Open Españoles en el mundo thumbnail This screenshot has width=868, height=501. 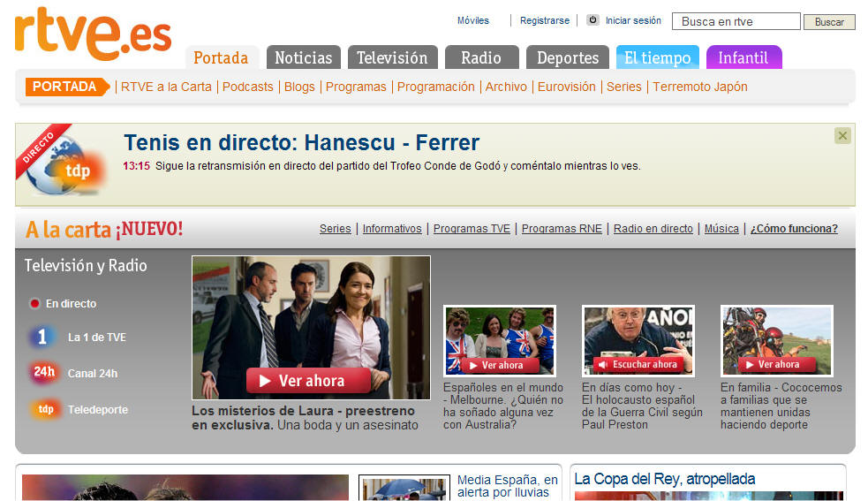click(500, 340)
